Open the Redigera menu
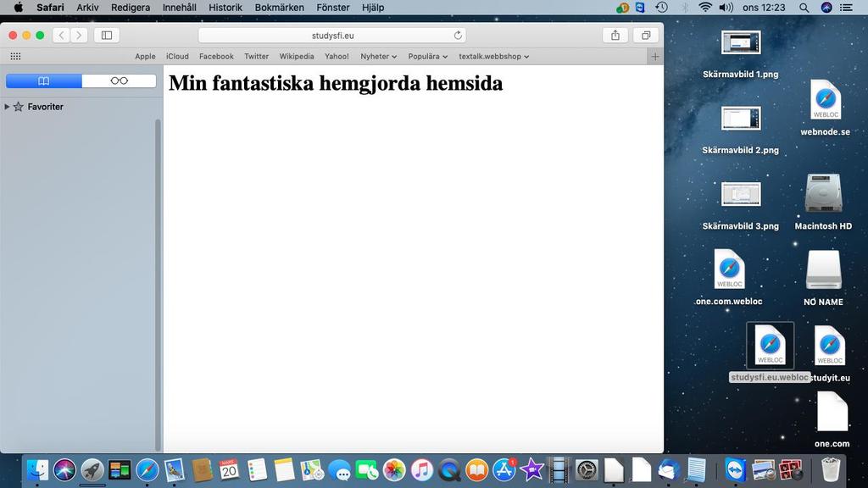 coord(131,8)
